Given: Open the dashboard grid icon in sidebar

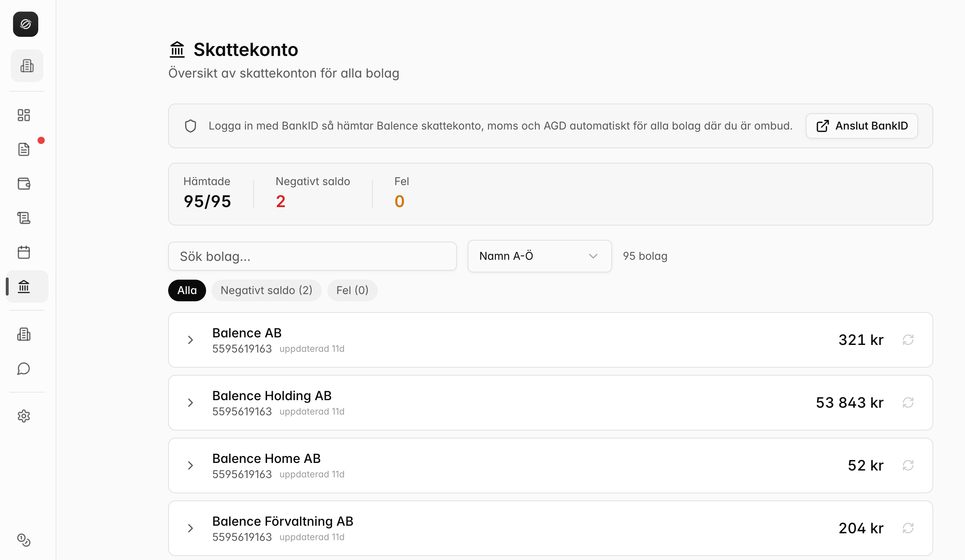Looking at the screenshot, I should coord(24,115).
